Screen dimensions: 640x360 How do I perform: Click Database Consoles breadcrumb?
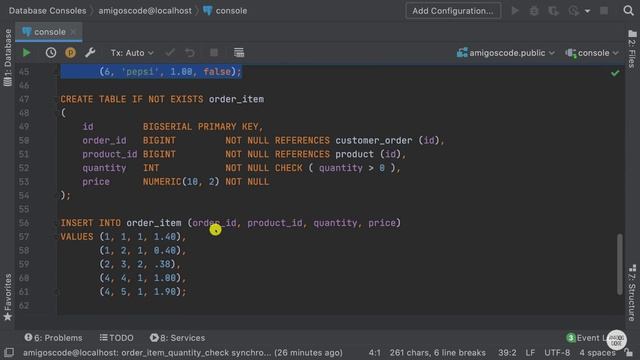click(47, 11)
